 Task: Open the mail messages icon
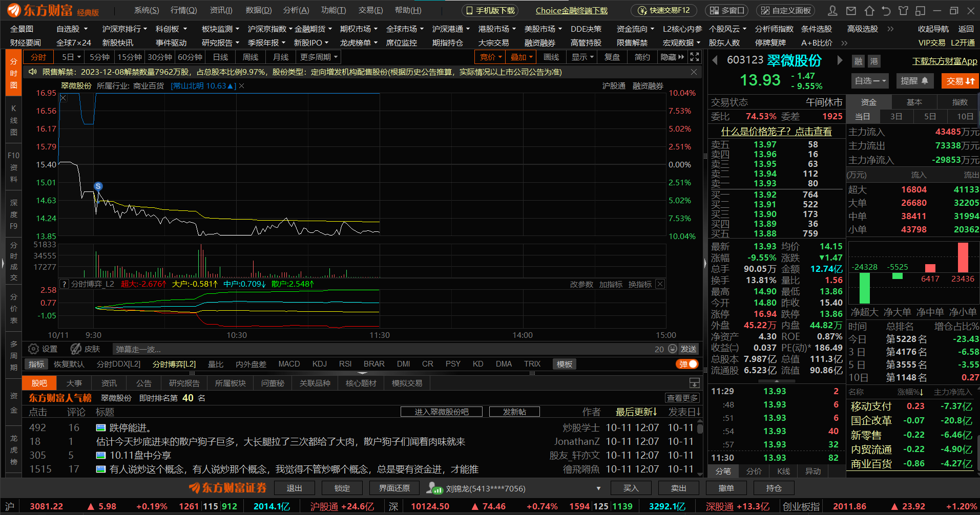(x=851, y=11)
